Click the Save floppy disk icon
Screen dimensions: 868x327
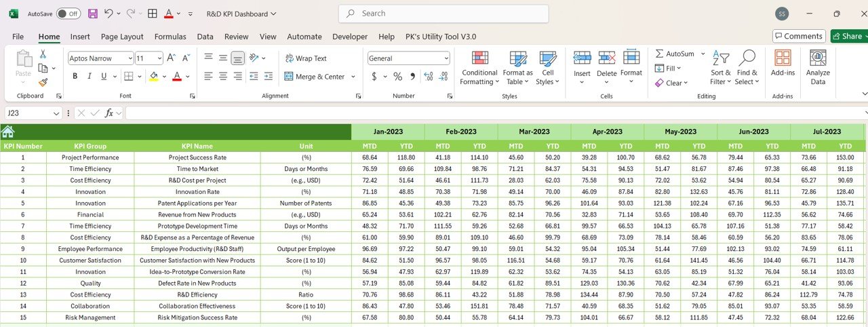click(x=93, y=14)
